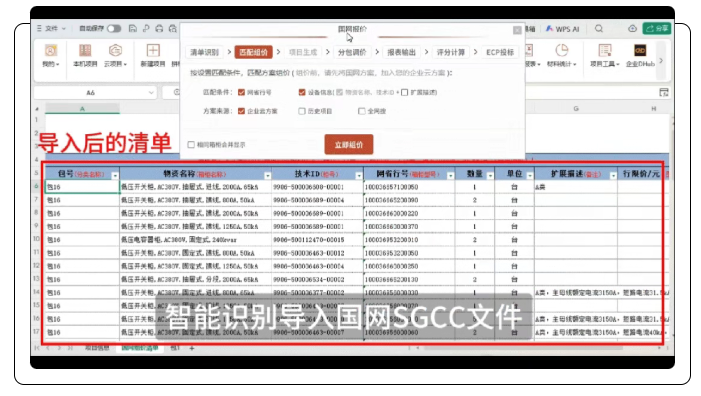Select the 报表输出 step tab

coord(401,52)
